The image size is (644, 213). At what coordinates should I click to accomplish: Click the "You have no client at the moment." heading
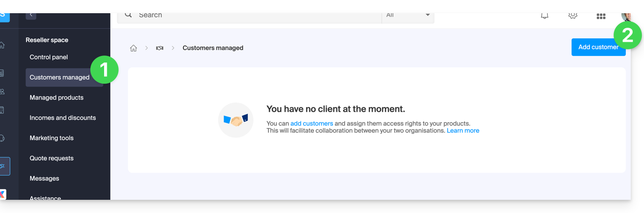[336, 109]
